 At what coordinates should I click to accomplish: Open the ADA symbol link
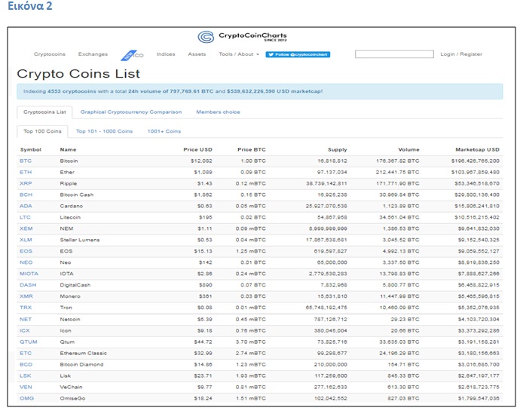pos(26,206)
